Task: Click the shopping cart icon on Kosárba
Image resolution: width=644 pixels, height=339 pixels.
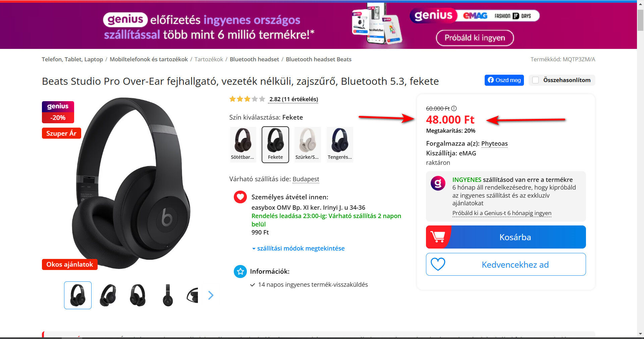Action: tap(438, 237)
